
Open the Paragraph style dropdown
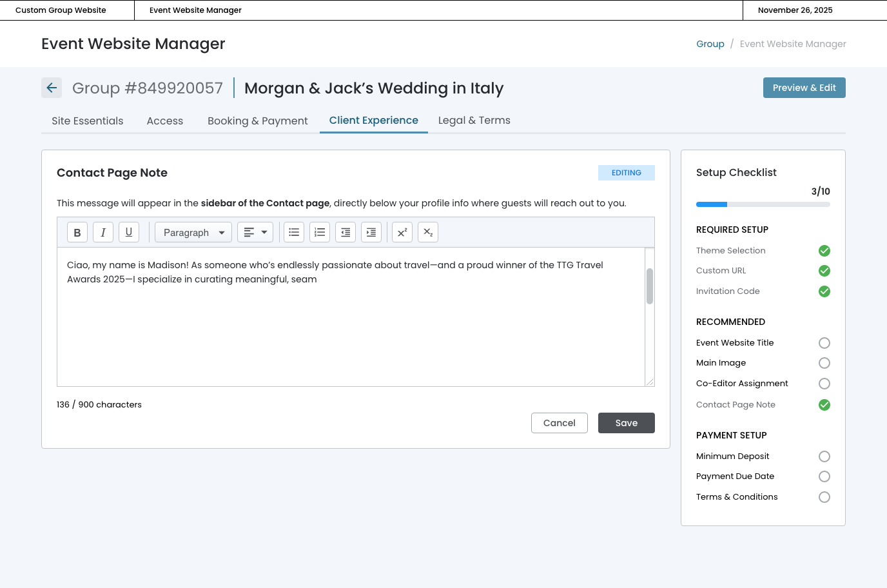click(193, 232)
